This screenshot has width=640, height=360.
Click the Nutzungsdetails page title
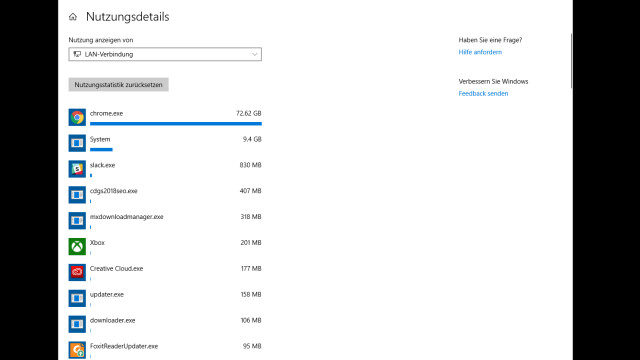(x=127, y=17)
